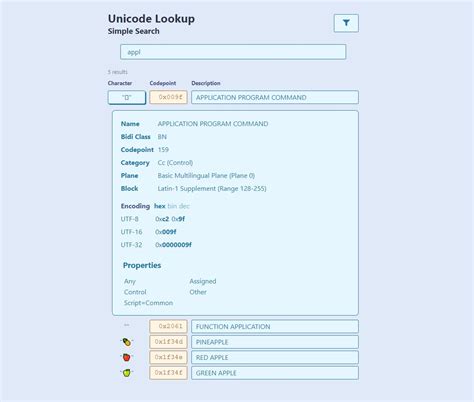
Task: Click the 'Properties' heading
Action: click(142, 265)
